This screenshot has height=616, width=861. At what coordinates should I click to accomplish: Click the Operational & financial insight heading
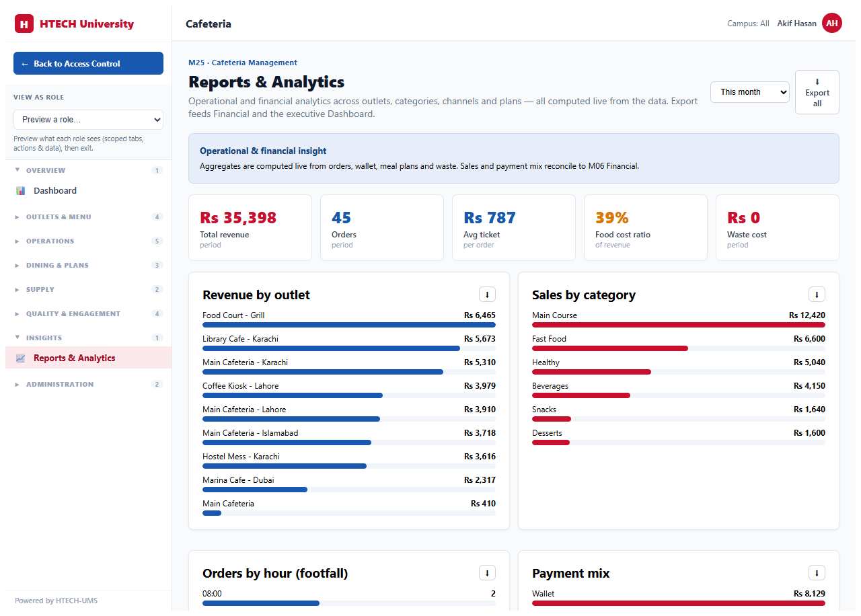[x=263, y=151]
